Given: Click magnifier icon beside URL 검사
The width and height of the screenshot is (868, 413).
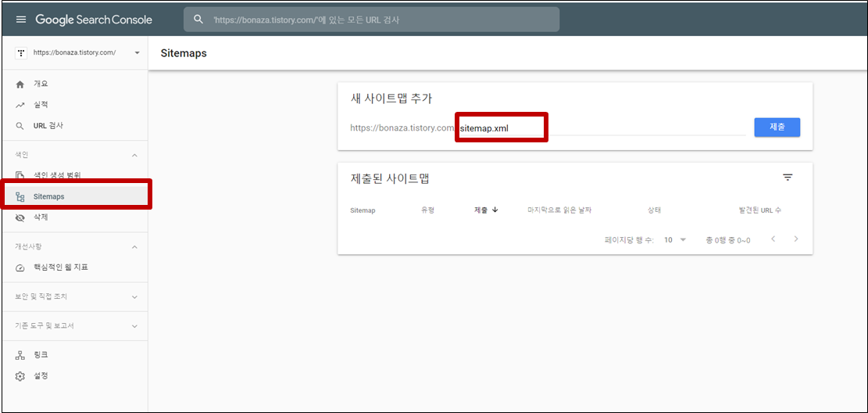Looking at the screenshot, I should point(20,126).
